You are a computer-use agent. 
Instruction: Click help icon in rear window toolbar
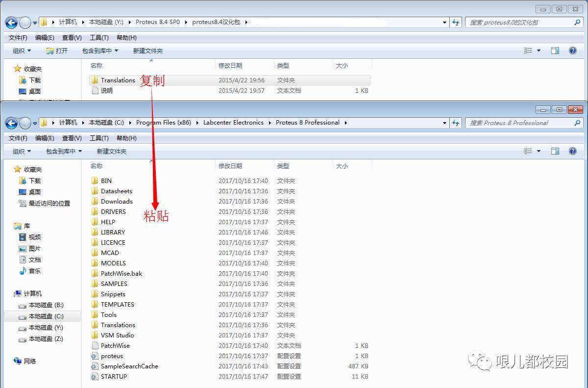click(572, 51)
